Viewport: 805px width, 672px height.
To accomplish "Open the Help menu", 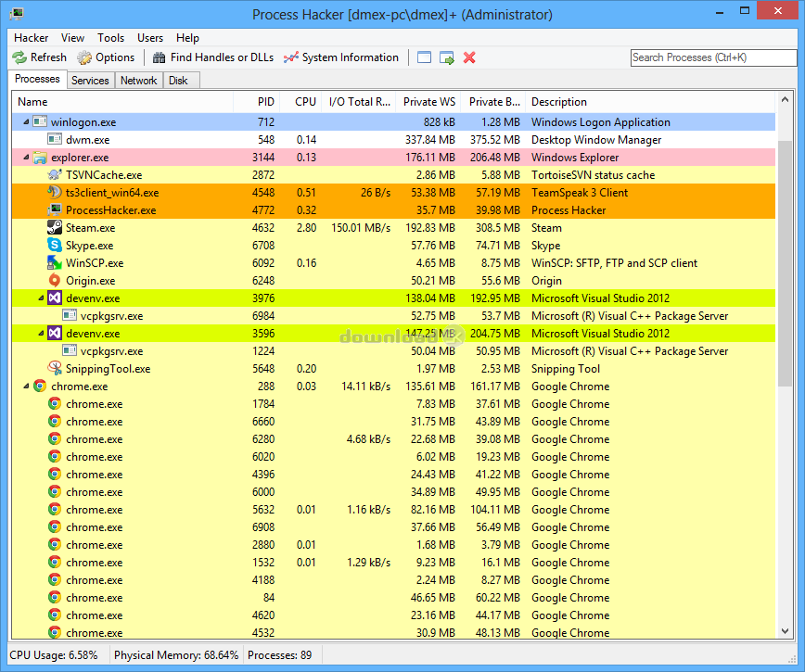I will coord(187,38).
